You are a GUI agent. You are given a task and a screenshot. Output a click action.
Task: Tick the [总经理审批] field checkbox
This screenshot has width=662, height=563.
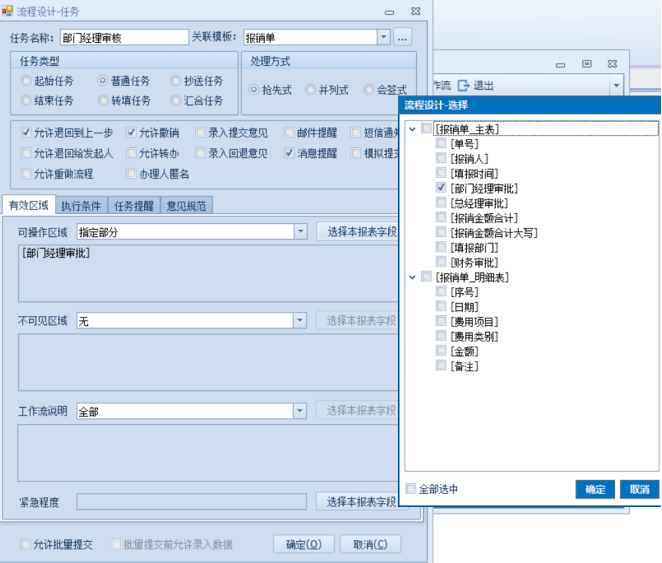coord(441,203)
